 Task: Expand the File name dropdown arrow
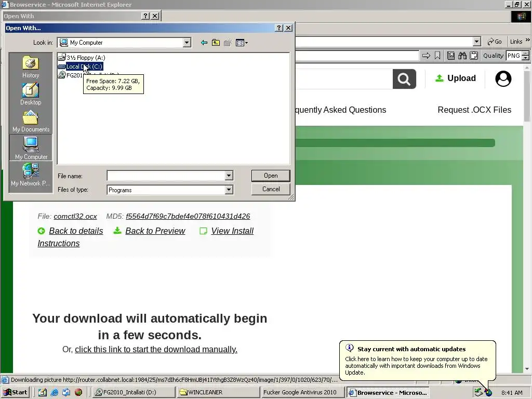pos(229,176)
